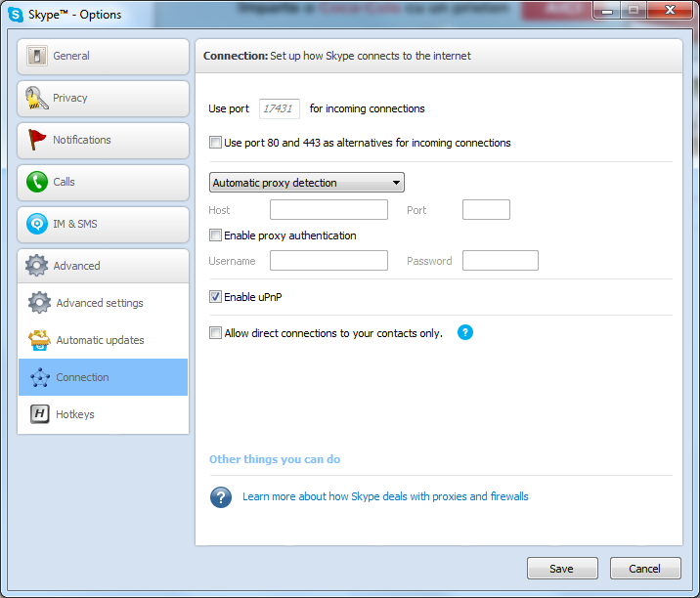Open the Automatic proxy detection dropdown
Viewport: 700px width, 598px height.
307,183
